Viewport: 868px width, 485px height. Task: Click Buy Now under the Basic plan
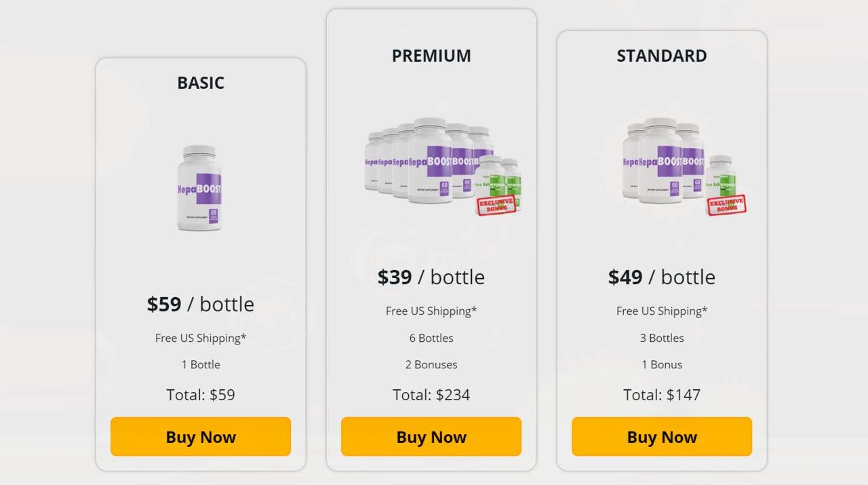[201, 437]
